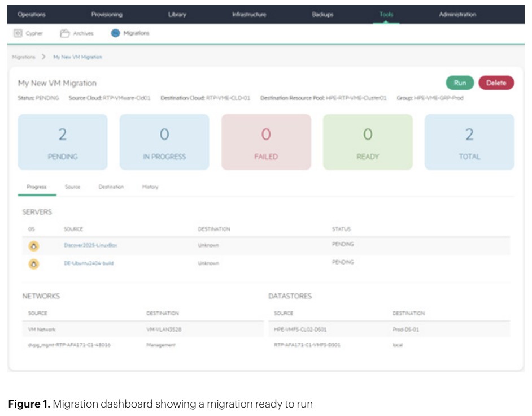Switch to the Destination tab
532x416 pixels.
tap(111, 187)
